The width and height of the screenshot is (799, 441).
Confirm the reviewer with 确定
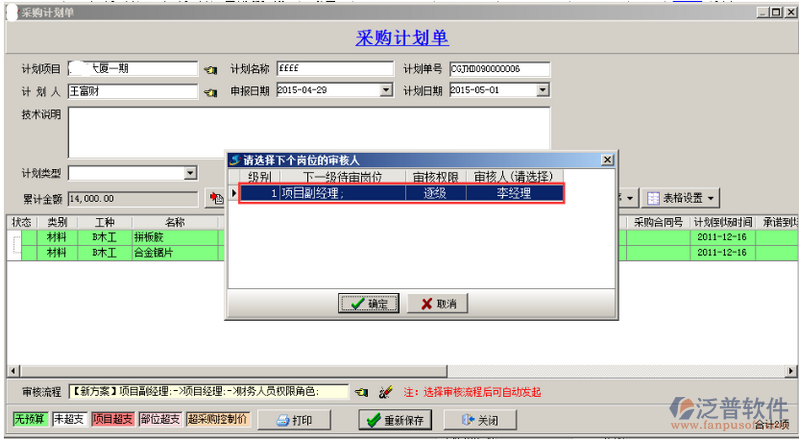coord(370,303)
